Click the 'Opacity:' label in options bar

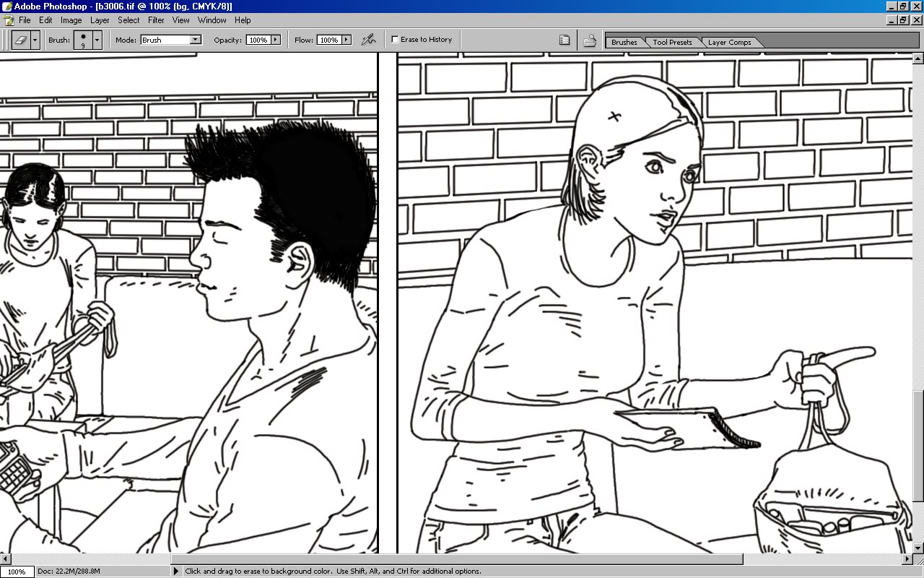pyautogui.click(x=227, y=40)
